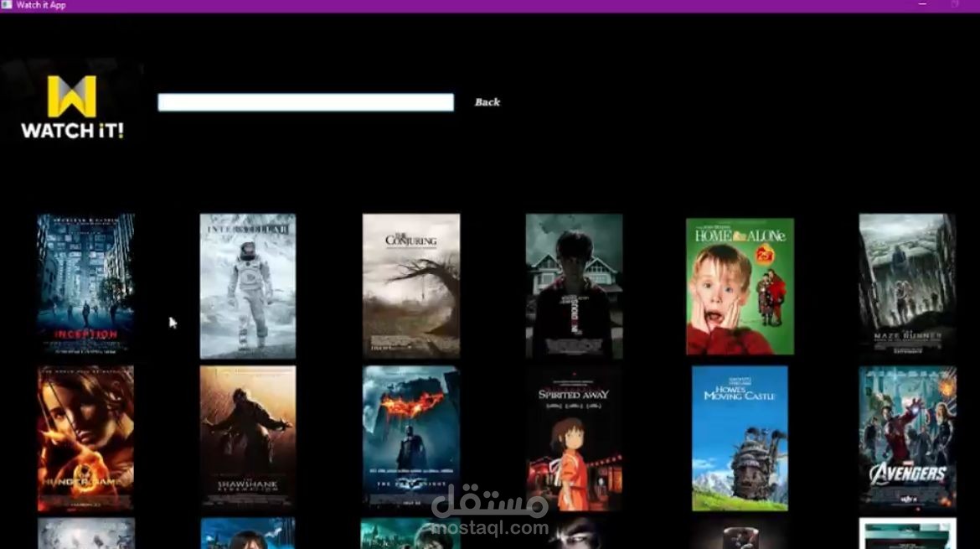Click the movie search input field
The image size is (980, 549).
pos(306,102)
